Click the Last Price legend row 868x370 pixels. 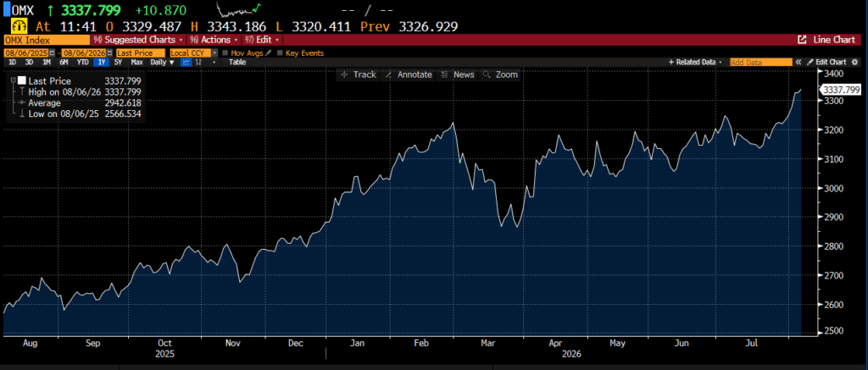pos(76,80)
